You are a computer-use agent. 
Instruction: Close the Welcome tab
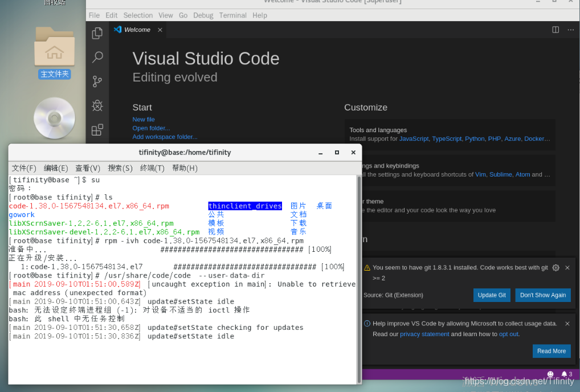point(160,30)
